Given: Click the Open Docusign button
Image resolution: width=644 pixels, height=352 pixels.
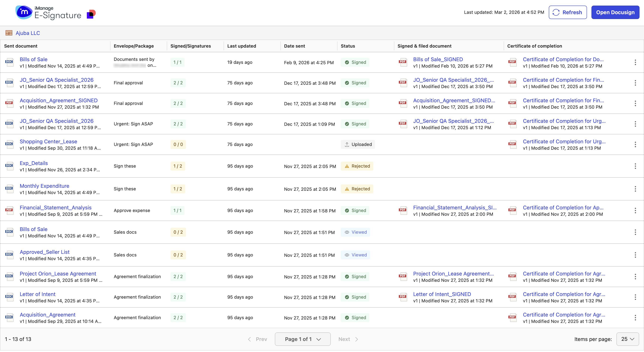Looking at the screenshot, I should [615, 12].
